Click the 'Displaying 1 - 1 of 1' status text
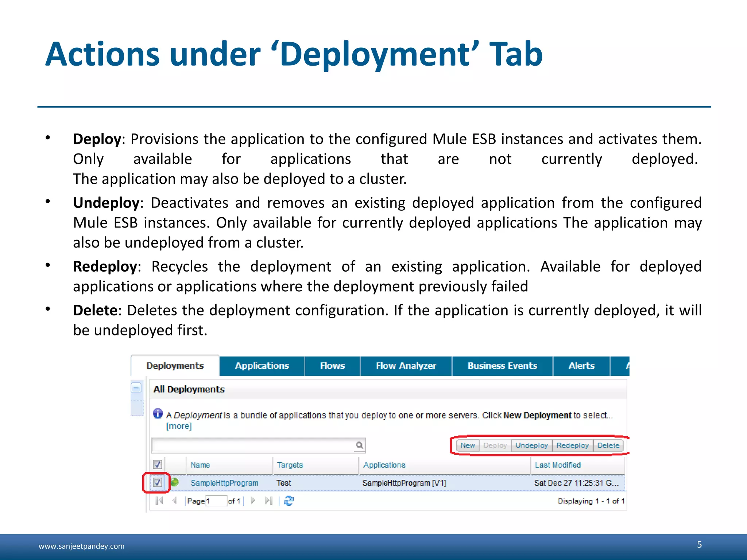 [591, 501]
